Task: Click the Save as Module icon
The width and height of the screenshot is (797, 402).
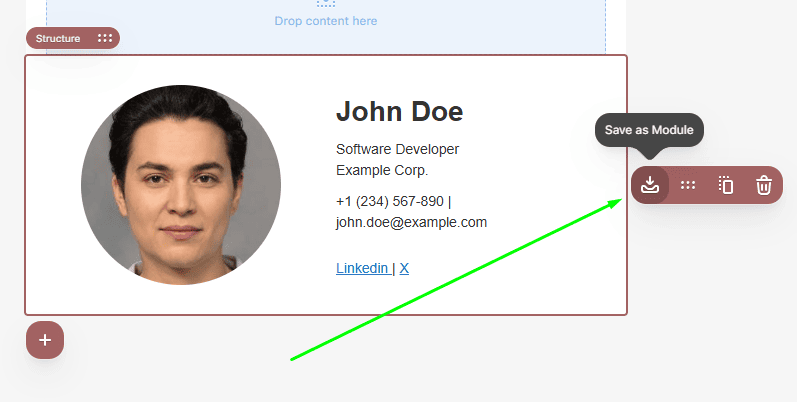Action: [x=650, y=185]
